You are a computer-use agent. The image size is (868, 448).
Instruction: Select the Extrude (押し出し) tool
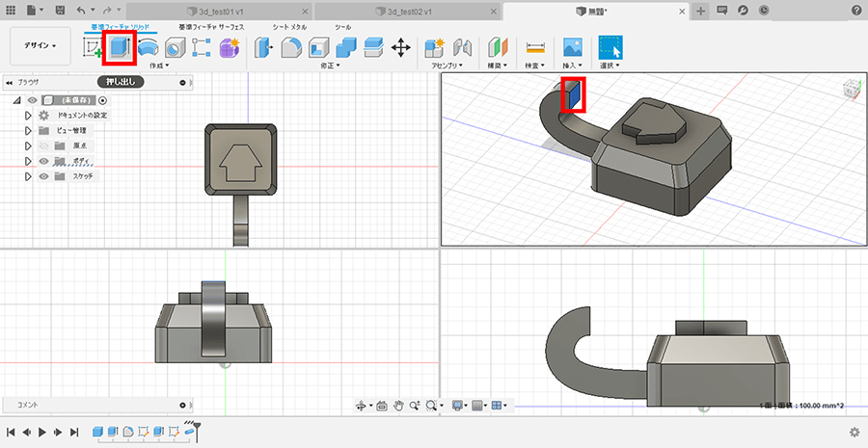[x=120, y=47]
